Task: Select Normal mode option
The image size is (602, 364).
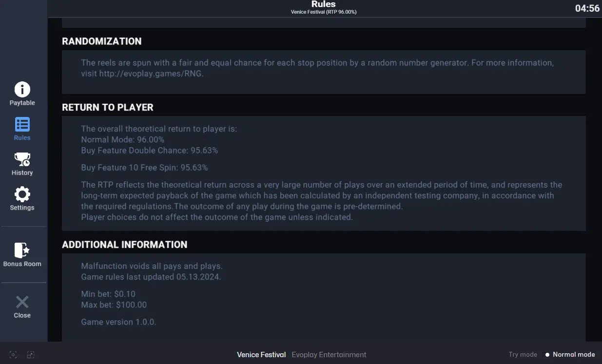Action: tap(570, 355)
